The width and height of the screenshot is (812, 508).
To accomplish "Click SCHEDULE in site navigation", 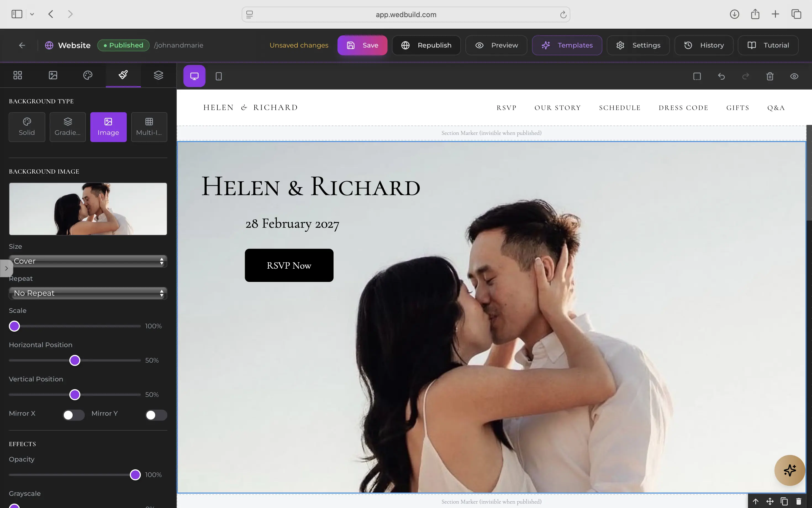I will pos(620,108).
